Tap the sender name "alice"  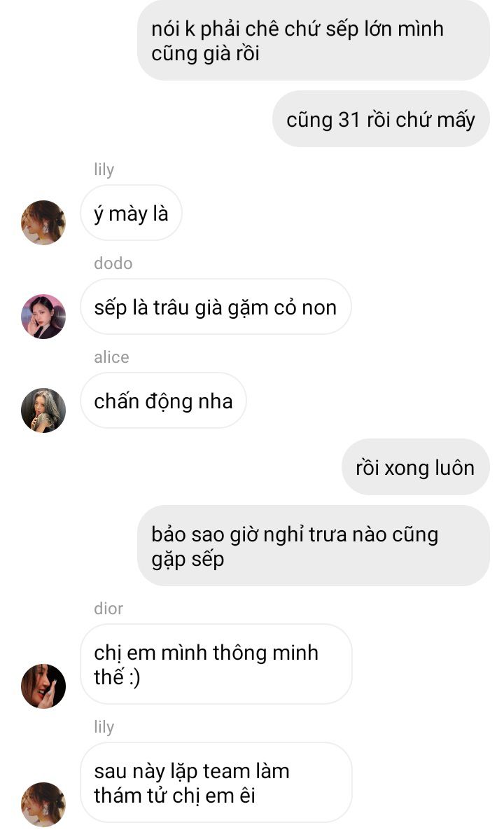tap(111, 357)
